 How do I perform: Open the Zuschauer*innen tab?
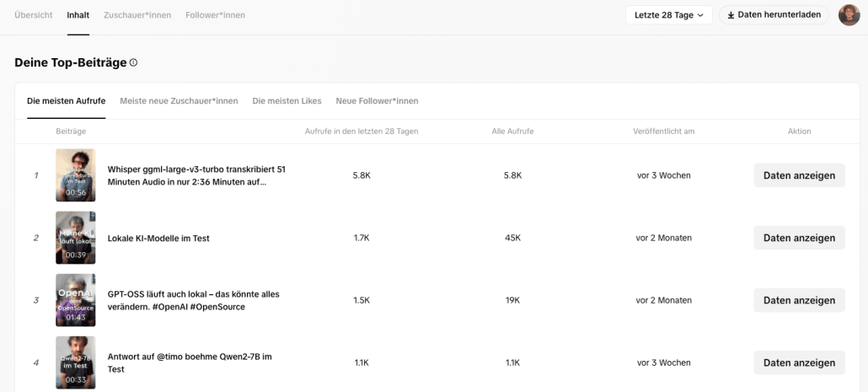[x=137, y=15]
